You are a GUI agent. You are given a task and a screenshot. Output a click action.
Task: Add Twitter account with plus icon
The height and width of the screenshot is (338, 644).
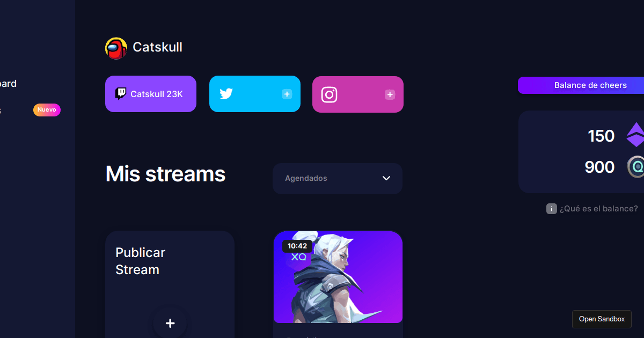[x=287, y=94]
